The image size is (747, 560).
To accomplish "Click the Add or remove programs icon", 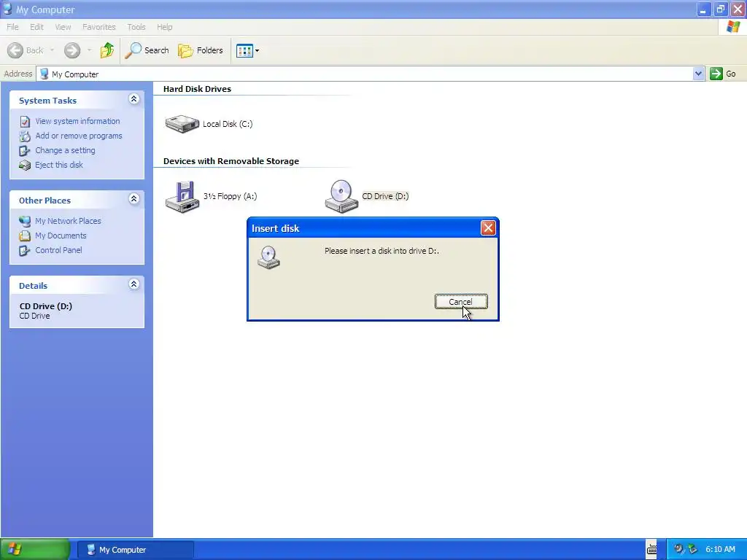I will click(x=25, y=136).
